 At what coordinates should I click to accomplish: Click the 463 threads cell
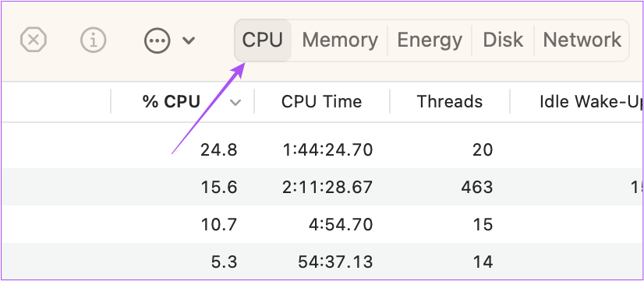coord(477,187)
